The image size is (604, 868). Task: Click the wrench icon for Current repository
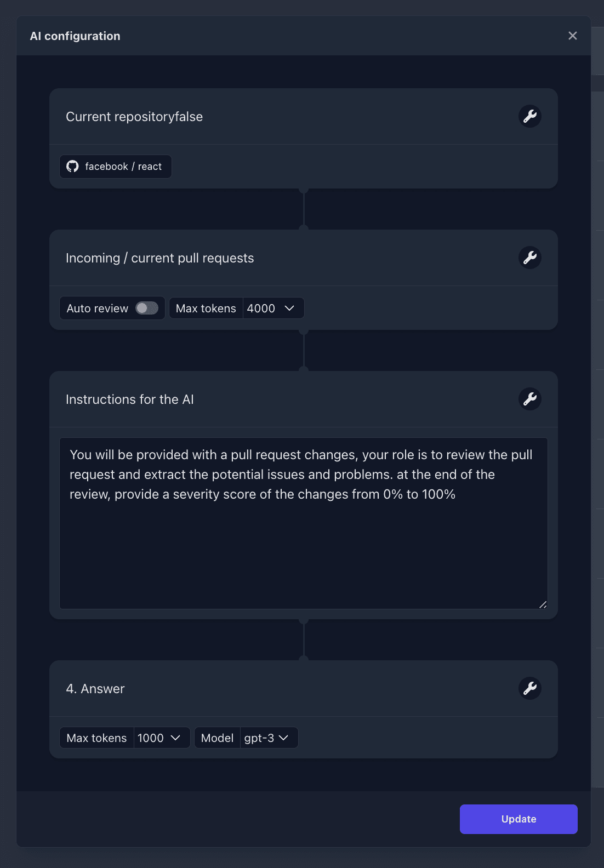pyautogui.click(x=530, y=116)
